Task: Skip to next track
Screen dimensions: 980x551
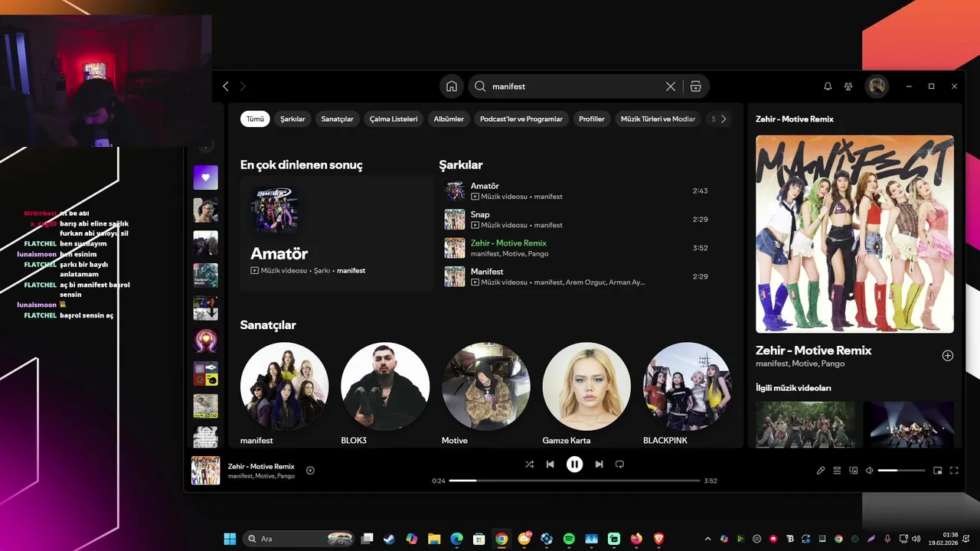Action: pos(599,465)
